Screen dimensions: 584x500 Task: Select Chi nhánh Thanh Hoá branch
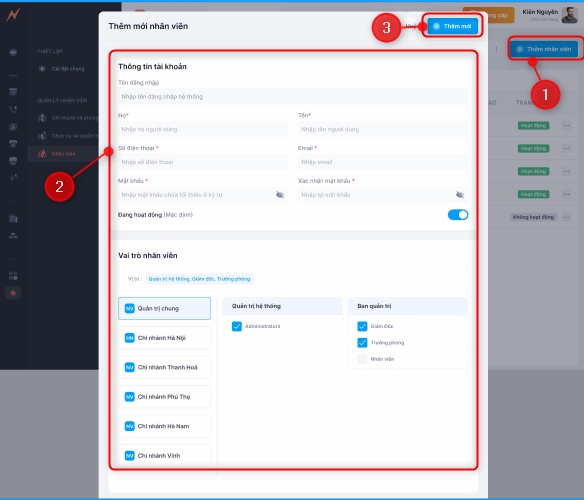point(164,367)
